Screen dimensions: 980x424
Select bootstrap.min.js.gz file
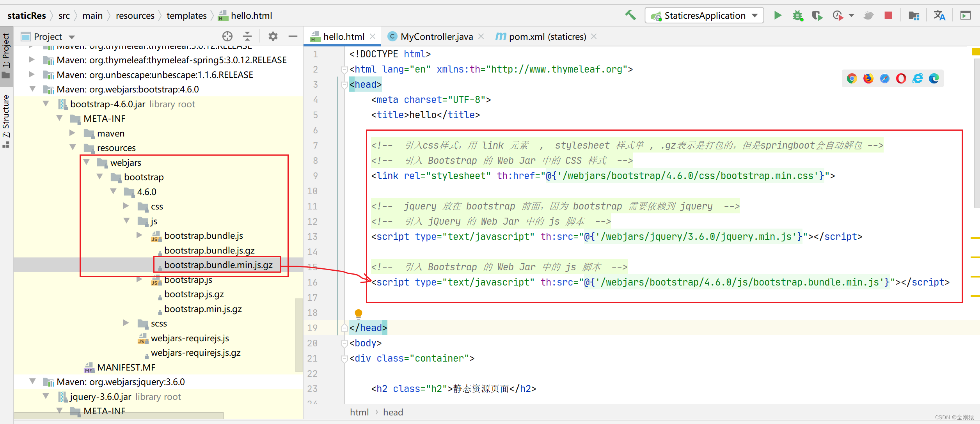203,309
